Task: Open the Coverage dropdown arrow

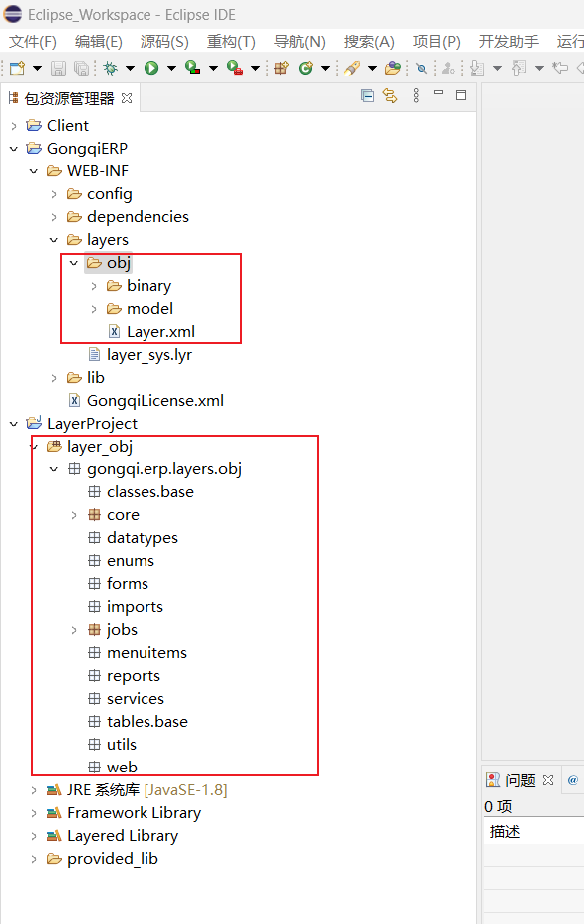Action: pos(214,69)
